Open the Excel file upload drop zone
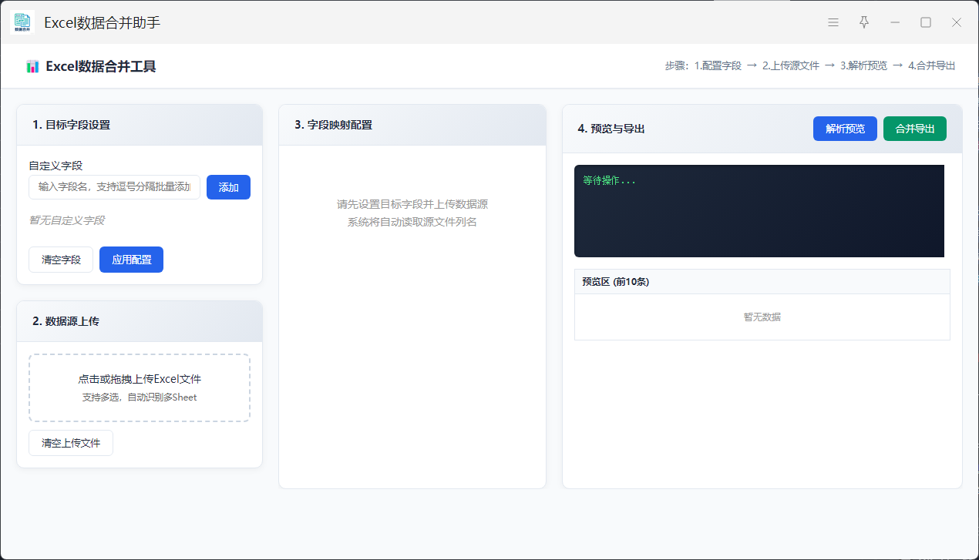 [x=140, y=387]
